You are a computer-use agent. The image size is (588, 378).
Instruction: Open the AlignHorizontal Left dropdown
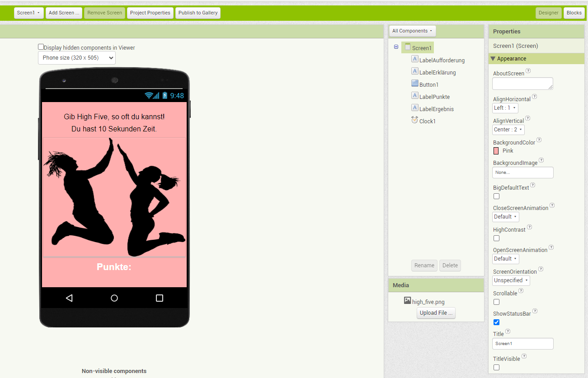coord(505,108)
